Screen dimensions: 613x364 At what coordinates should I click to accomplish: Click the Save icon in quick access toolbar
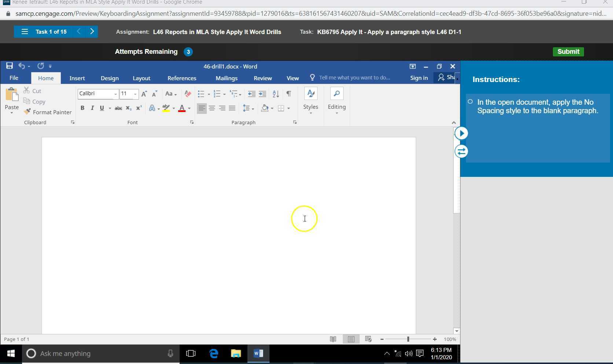click(9, 66)
